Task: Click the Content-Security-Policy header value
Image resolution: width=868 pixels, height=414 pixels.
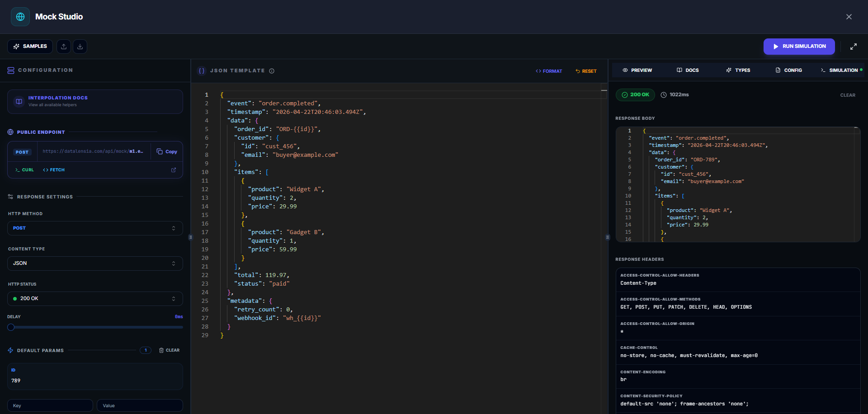Action: pyautogui.click(x=684, y=404)
